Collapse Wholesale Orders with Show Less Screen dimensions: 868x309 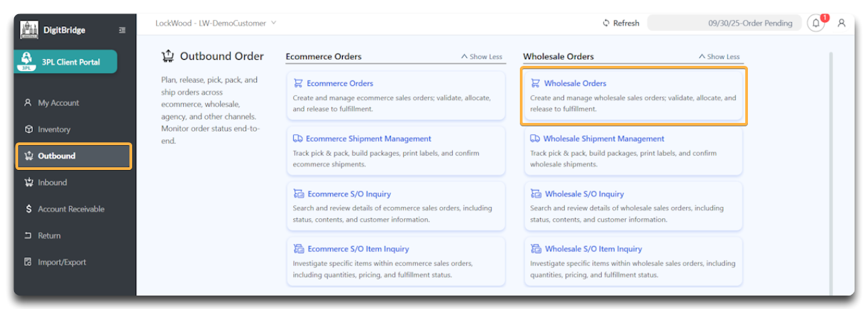pyautogui.click(x=719, y=57)
